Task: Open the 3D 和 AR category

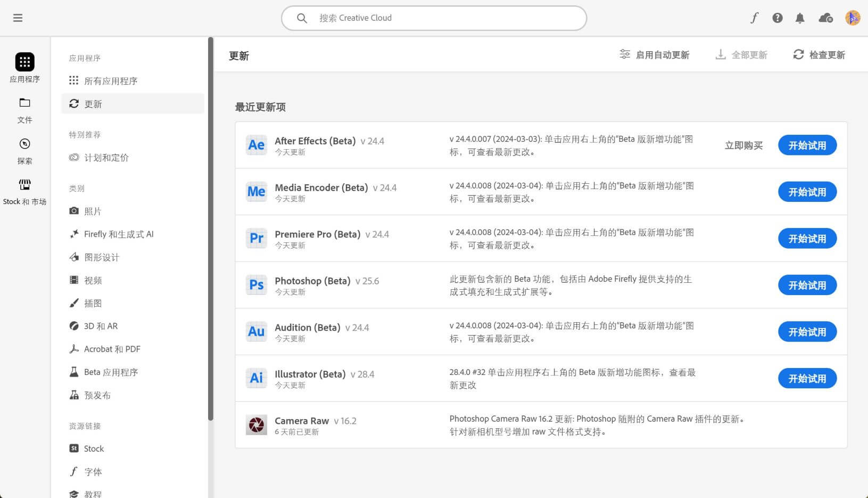Action: [x=133, y=326]
